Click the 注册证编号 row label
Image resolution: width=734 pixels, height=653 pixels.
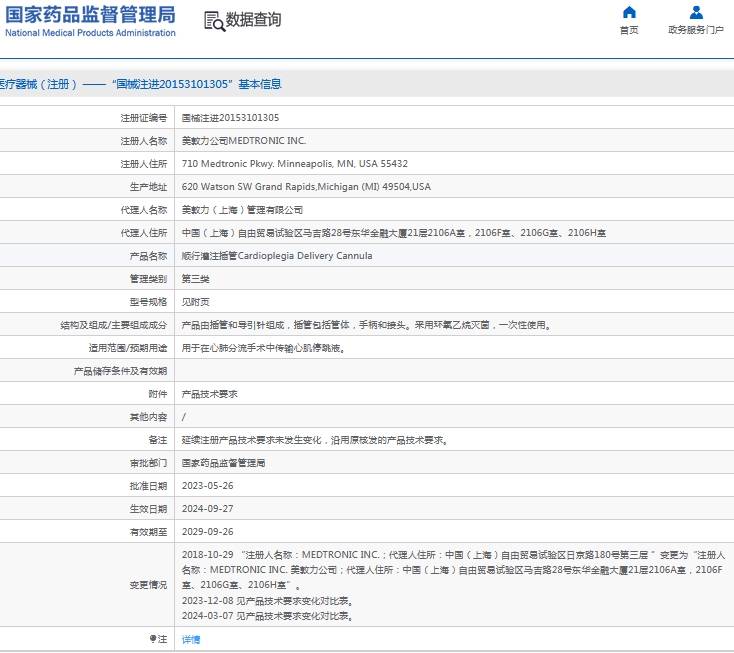pos(144,118)
